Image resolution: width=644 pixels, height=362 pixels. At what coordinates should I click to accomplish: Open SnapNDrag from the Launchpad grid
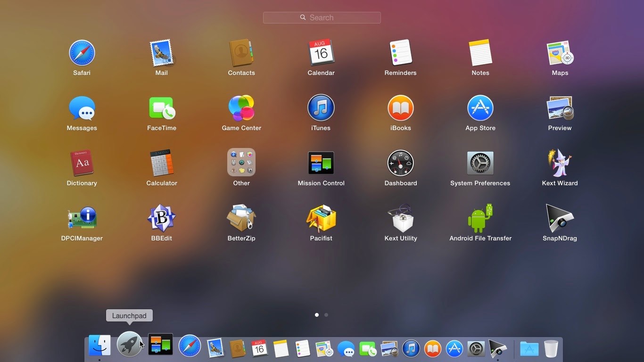pos(560,218)
